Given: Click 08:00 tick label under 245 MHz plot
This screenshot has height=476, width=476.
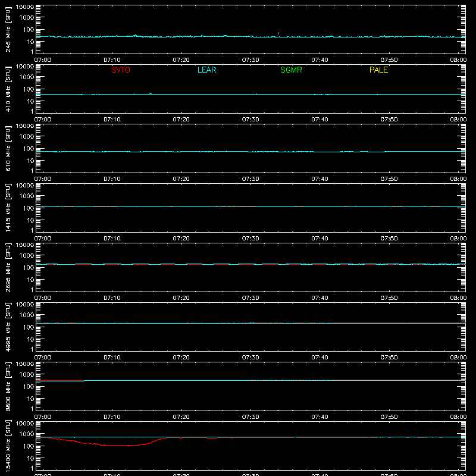Looking at the screenshot, I should [458, 60].
